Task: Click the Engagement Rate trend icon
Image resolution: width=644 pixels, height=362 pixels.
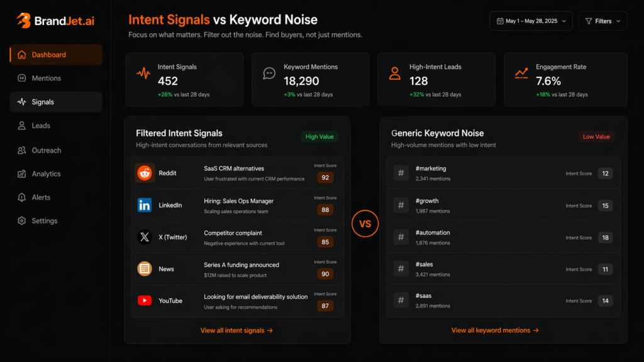Action: (521, 74)
